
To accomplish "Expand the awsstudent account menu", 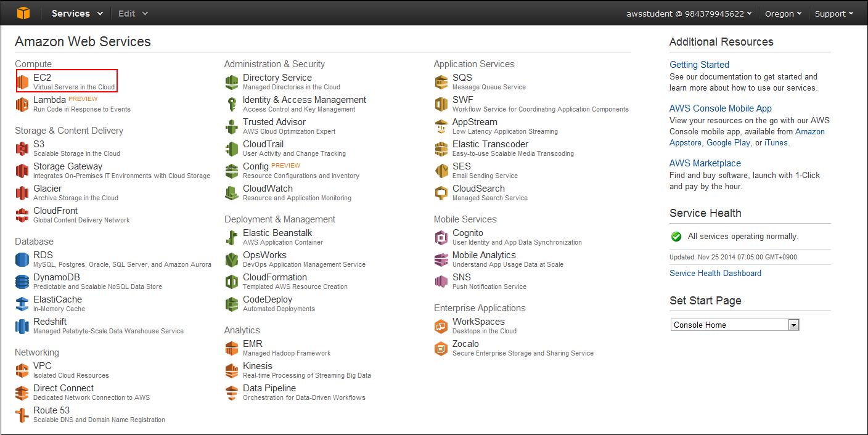I will 689,14.
